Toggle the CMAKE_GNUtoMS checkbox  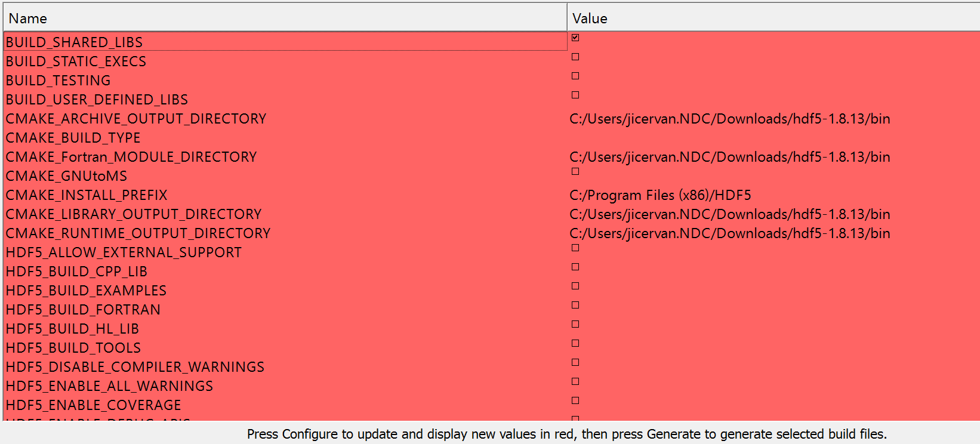pos(575,171)
